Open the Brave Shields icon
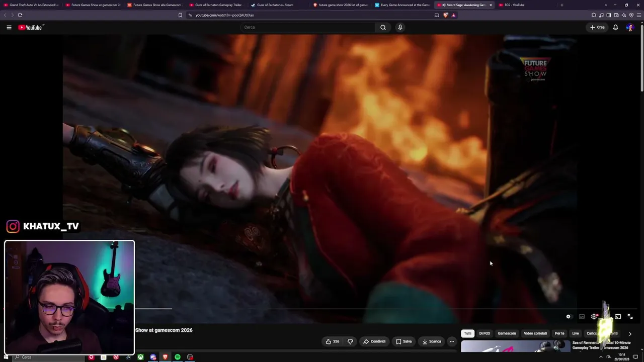This screenshot has width=644, height=362. tap(445, 15)
